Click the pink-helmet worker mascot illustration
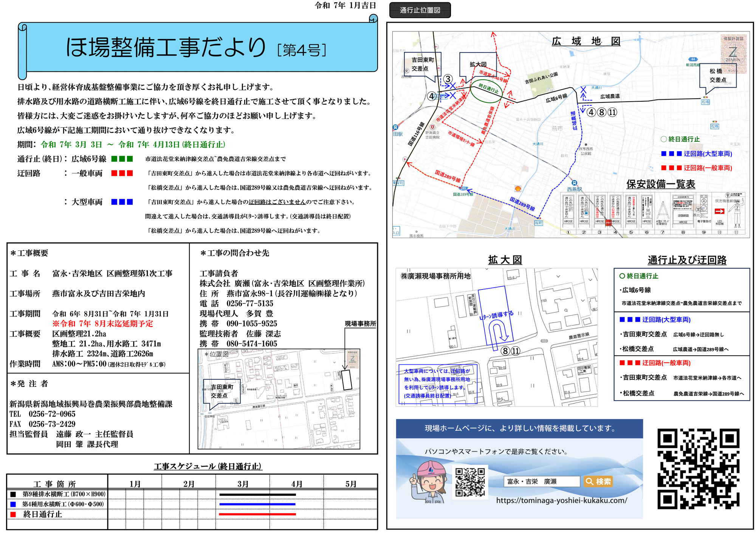Image resolution: width=756 pixels, height=534 pixels. [x=430, y=482]
